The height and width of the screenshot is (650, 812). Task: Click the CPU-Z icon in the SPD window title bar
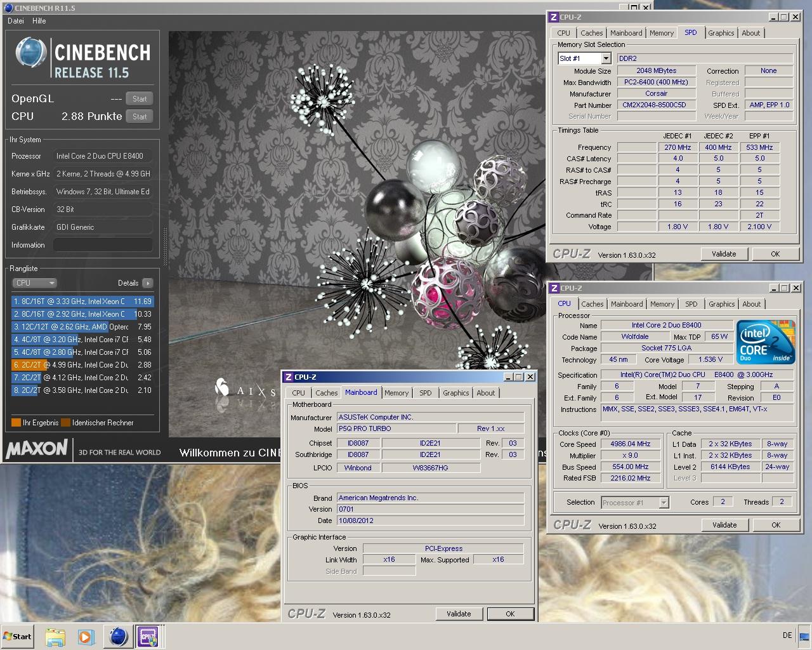click(x=554, y=17)
